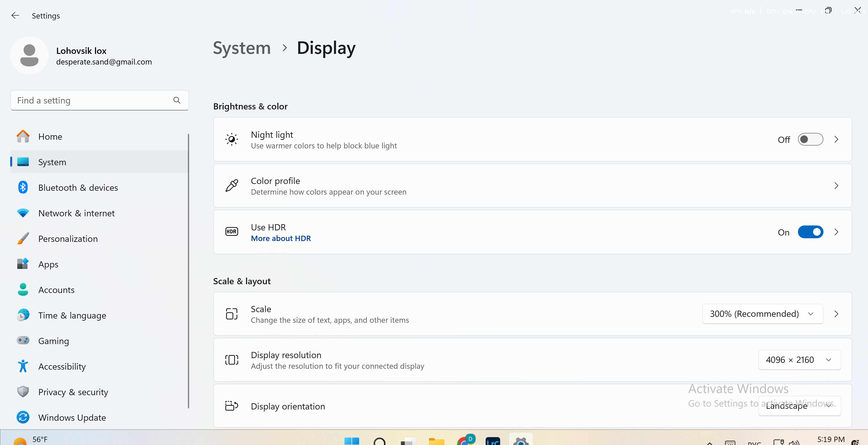The width and height of the screenshot is (868, 445).
Task: Click the 56°F weather widget
Action: (30, 440)
